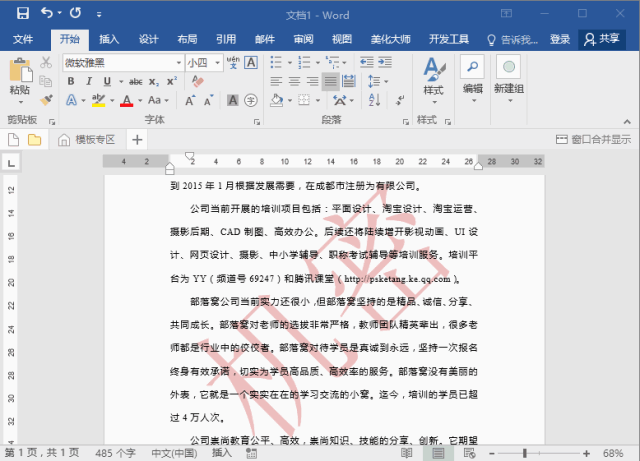Justify the paragraph text
This screenshot has height=461, width=640.
(x=331, y=81)
